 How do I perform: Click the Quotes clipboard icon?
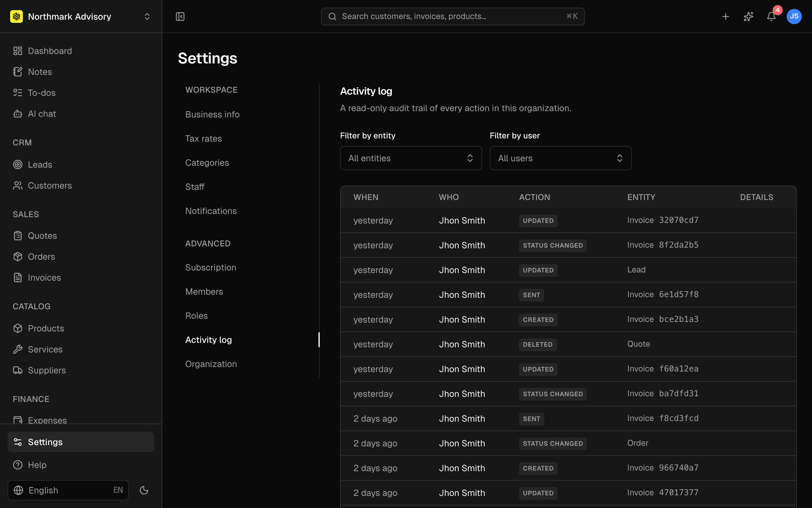point(18,236)
